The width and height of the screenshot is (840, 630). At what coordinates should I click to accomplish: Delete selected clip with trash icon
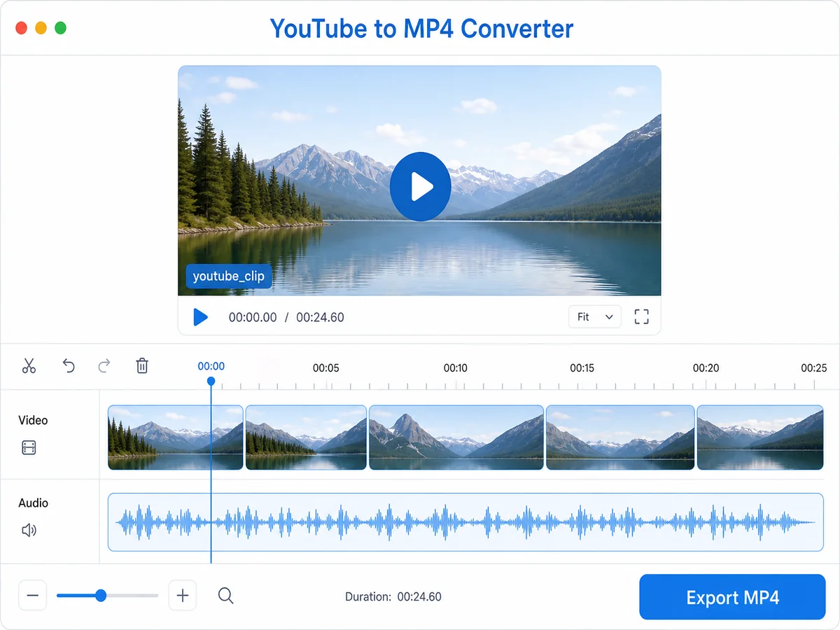[142, 365]
